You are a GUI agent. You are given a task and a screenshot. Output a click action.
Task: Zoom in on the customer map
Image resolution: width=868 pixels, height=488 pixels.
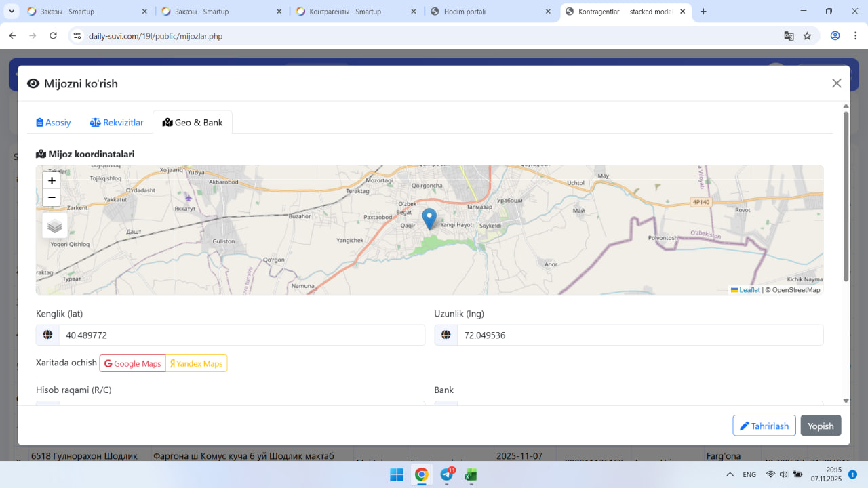click(x=52, y=181)
